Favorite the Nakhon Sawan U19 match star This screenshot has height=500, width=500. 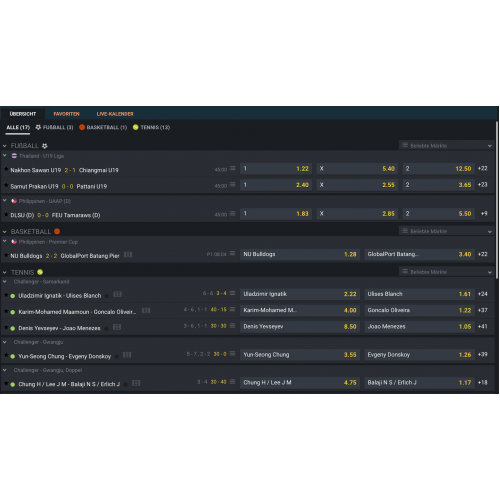click(6, 169)
